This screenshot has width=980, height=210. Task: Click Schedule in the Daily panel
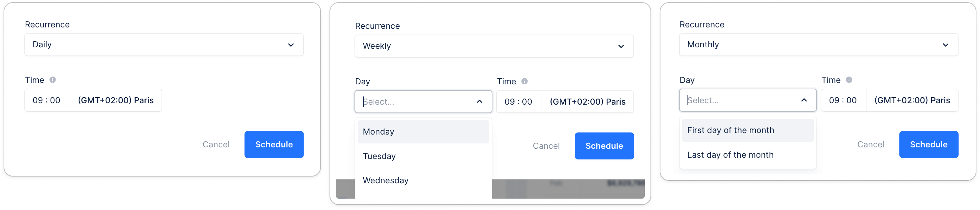[x=274, y=145]
